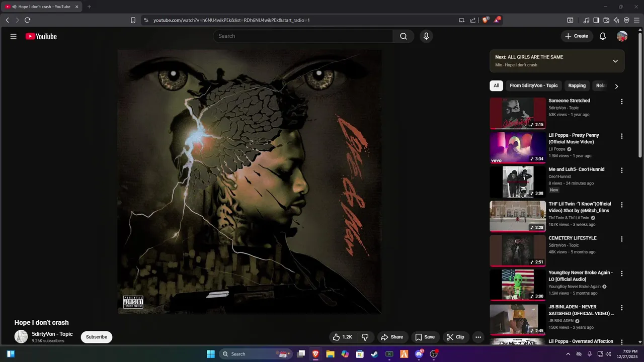Play CEMETERY LIFESTYLE thumbnail
The width and height of the screenshot is (644, 362).
click(518, 251)
